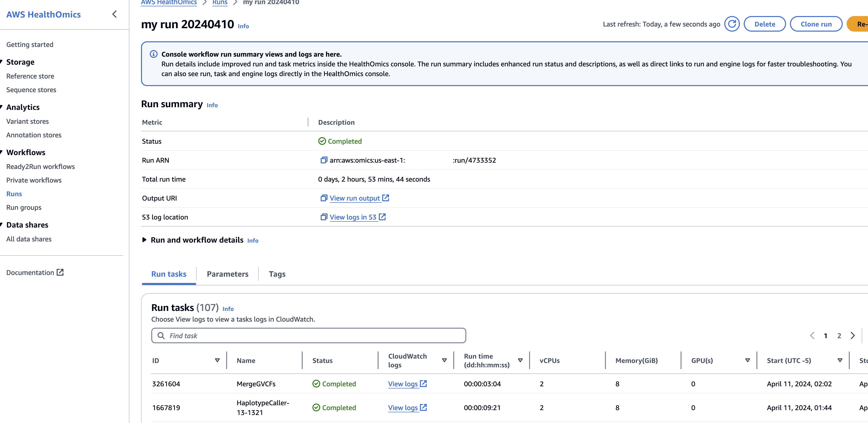
Task: Sort by the GPU(s) column arrow
Action: (747, 360)
